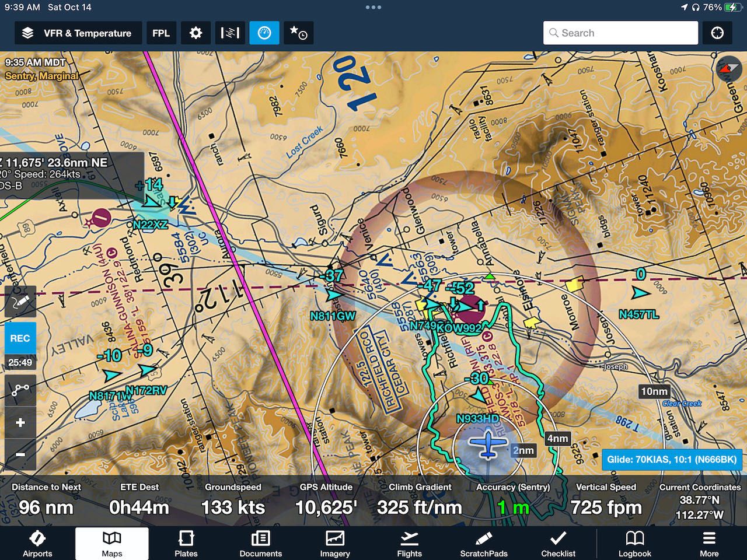Click the Search field
This screenshot has height=560, width=747.
(x=621, y=33)
